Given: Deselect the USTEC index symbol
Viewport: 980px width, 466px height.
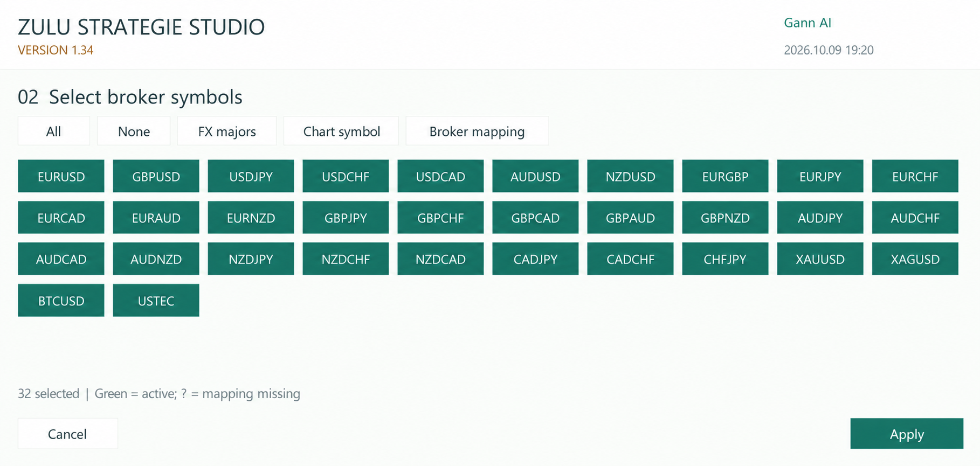Looking at the screenshot, I should 156,301.
